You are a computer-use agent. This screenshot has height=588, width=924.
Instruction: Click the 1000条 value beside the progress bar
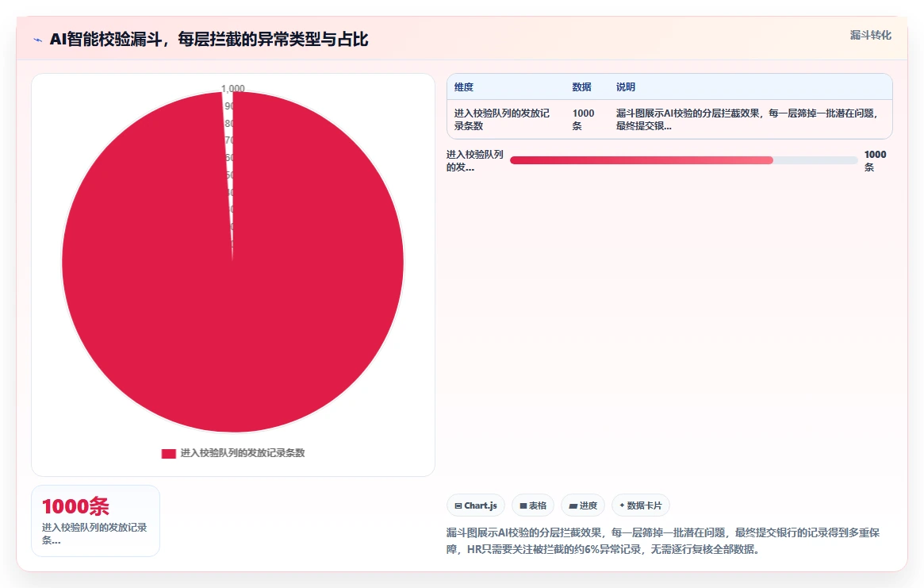875,160
